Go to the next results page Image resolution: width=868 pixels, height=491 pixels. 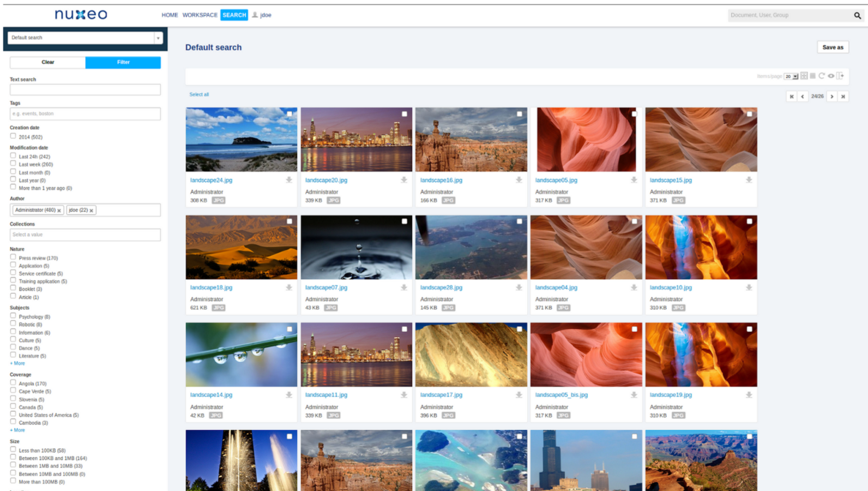pyautogui.click(x=832, y=97)
